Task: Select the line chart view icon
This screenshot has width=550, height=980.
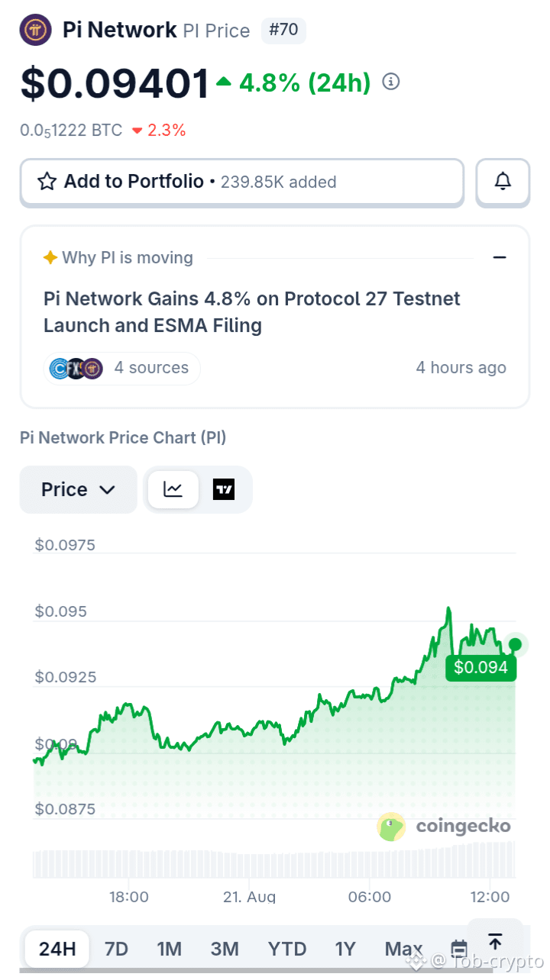Action: pos(173,489)
